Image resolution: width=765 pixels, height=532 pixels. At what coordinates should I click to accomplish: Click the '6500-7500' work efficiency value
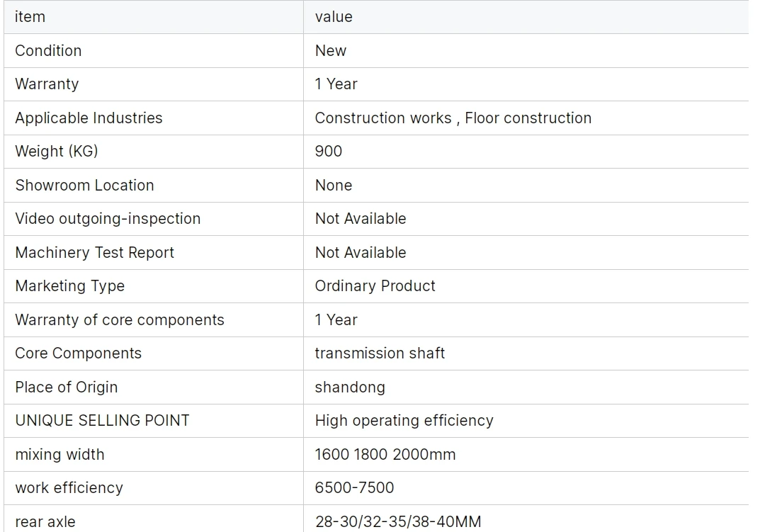(x=354, y=488)
